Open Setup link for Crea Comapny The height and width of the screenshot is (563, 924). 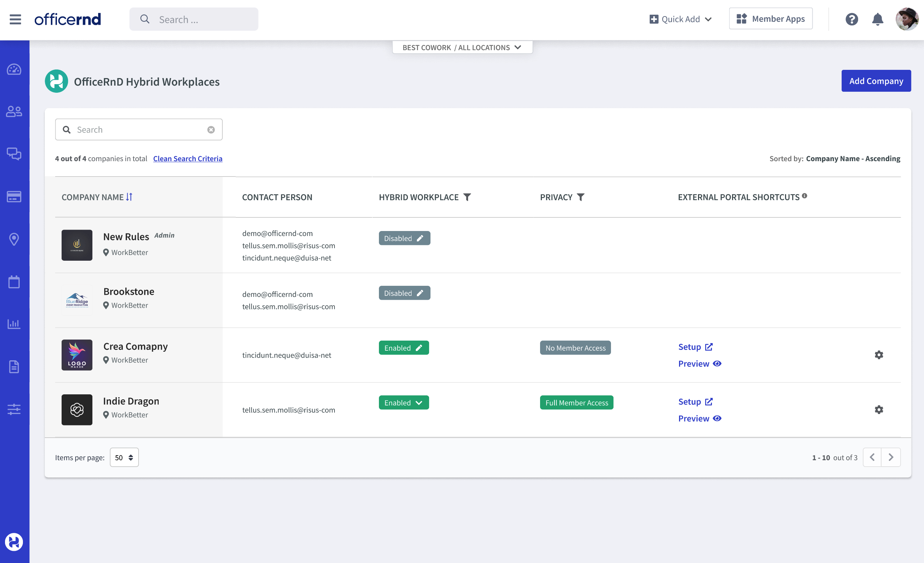tap(696, 347)
